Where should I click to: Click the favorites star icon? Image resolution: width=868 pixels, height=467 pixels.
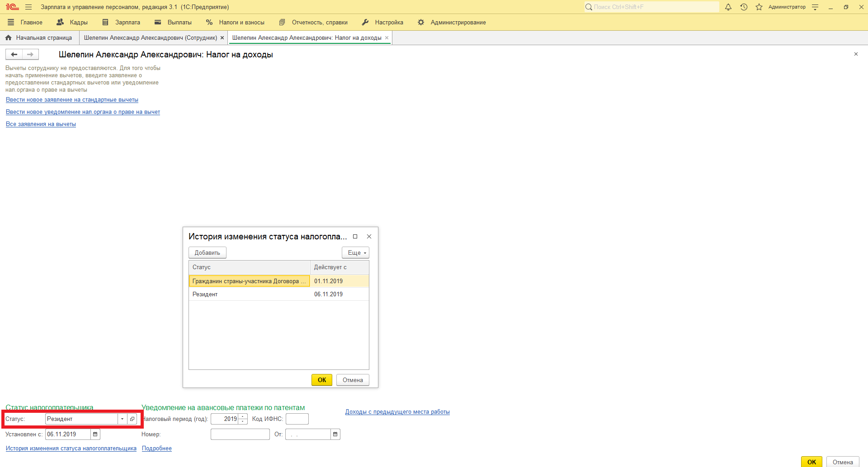759,7
